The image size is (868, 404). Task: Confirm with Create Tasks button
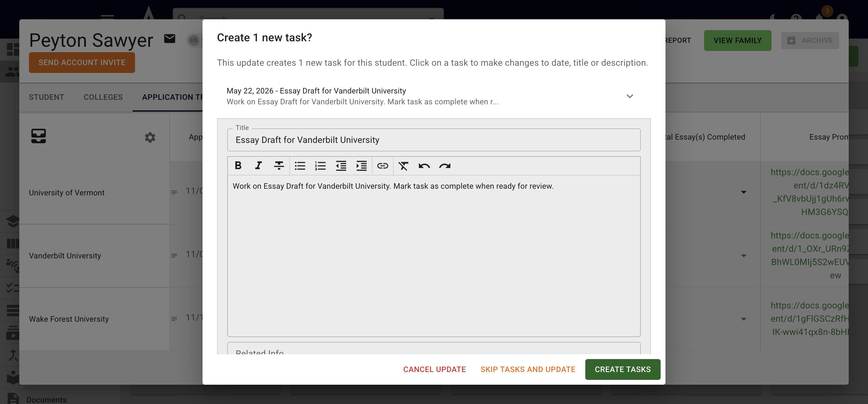[x=622, y=369]
